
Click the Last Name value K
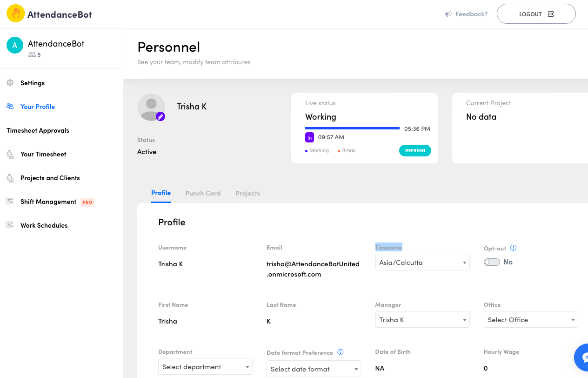click(x=269, y=321)
